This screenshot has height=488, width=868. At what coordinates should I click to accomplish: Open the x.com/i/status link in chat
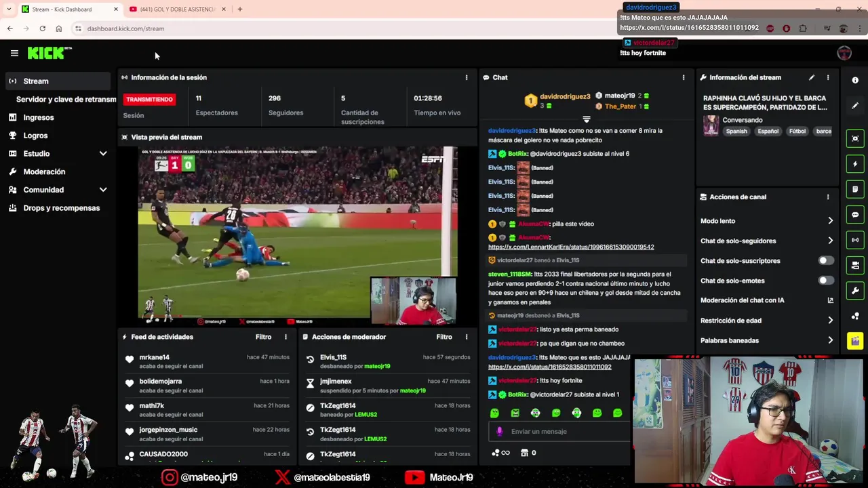click(x=550, y=367)
